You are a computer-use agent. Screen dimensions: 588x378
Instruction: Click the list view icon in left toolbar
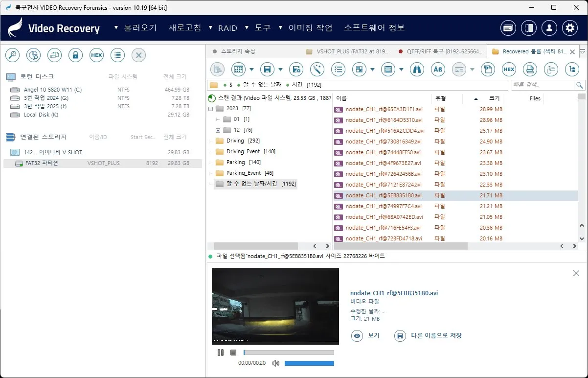click(117, 55)
